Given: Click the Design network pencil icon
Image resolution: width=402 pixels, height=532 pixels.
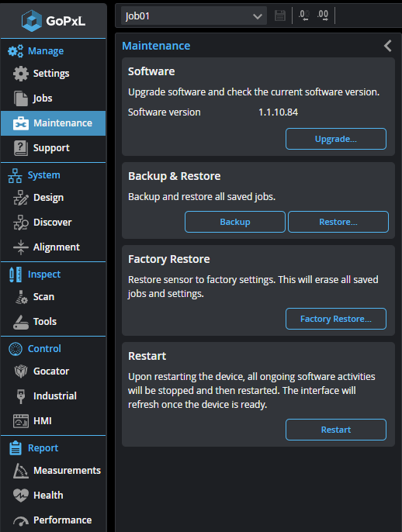Looking at the screenshot, I should click(x=21, y=198).
